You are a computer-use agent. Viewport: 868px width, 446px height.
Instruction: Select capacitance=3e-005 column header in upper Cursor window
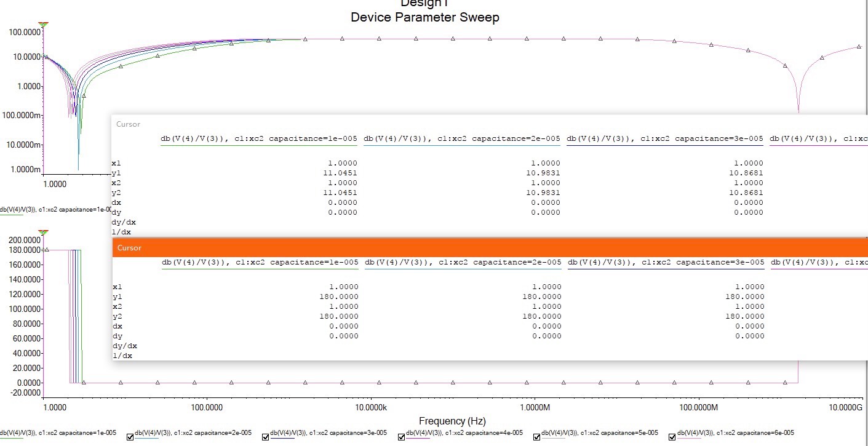pyautogui.click(x=665, y=138)
